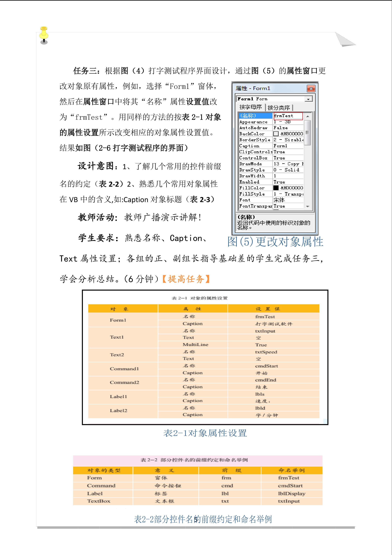Screen dimensions: 392x555
Task: Select the highlighted (名称) row in property list
Action: [255, 116]
